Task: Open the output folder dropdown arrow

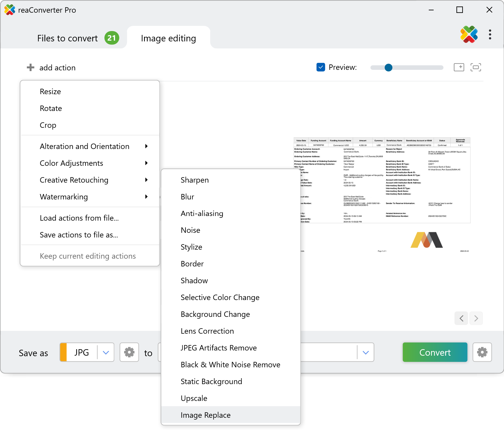Action: point(366,352)
